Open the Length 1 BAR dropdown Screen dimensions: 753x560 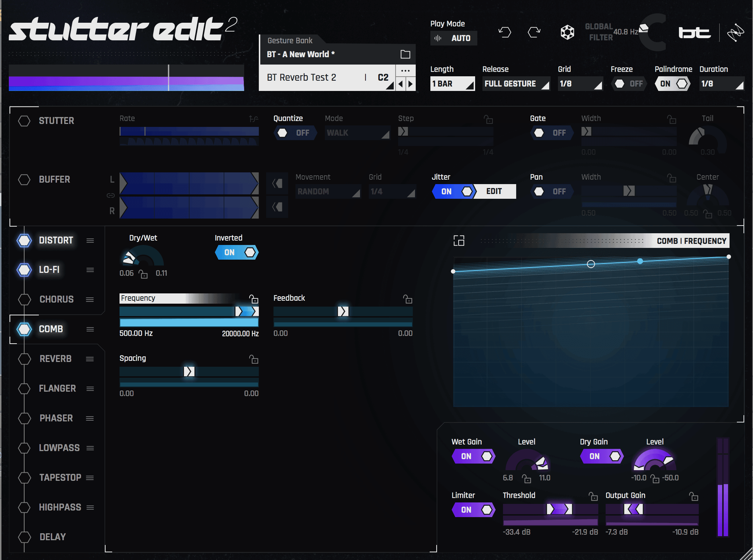click(453, 84)
